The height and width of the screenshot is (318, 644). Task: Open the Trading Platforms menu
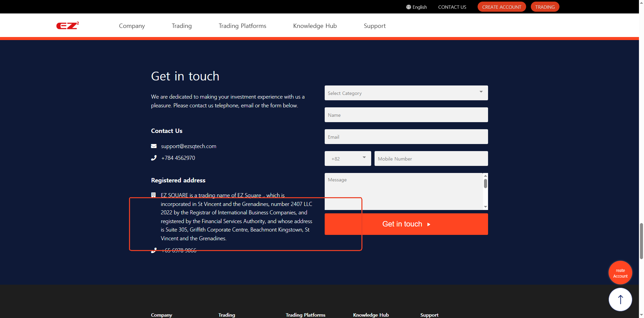pyautogui.click(x=242, y=26)
